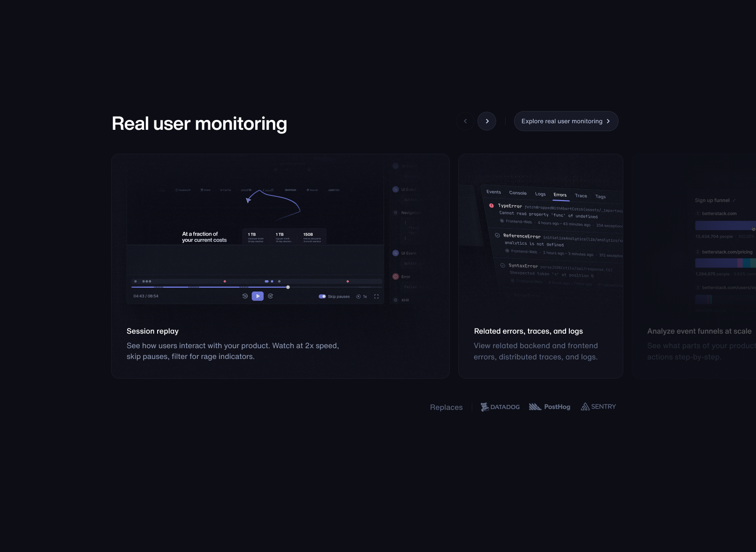Select the Errors tab
This screenshot has height=552, width=756.
pyautogui.click(x=560, y=195)
